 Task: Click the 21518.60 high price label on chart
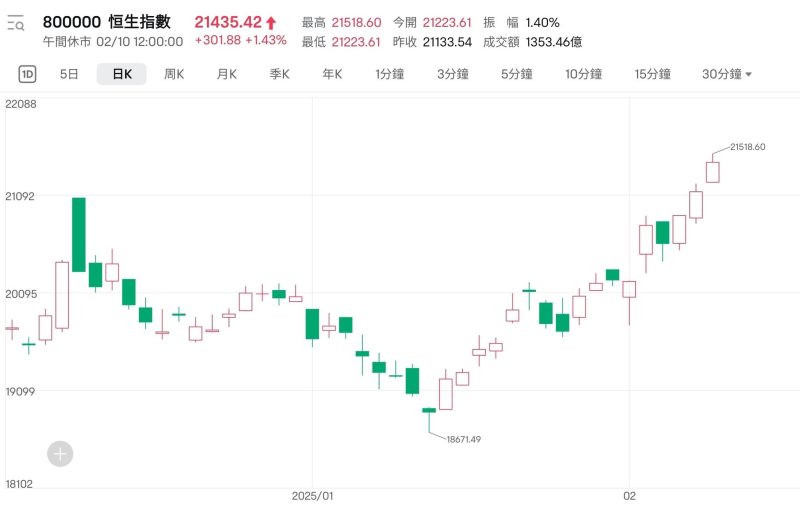(747, 147)
